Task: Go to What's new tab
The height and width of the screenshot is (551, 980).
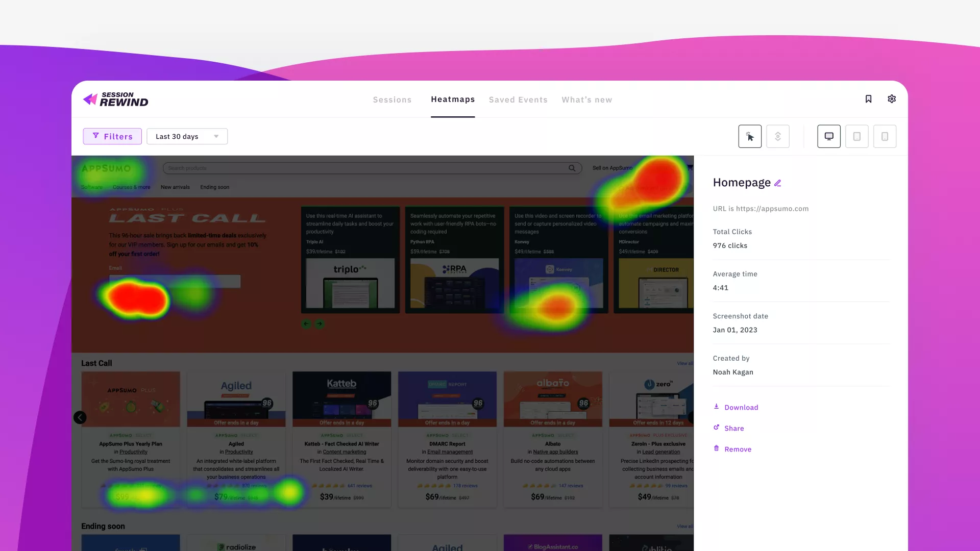Action: coord(586,99)
